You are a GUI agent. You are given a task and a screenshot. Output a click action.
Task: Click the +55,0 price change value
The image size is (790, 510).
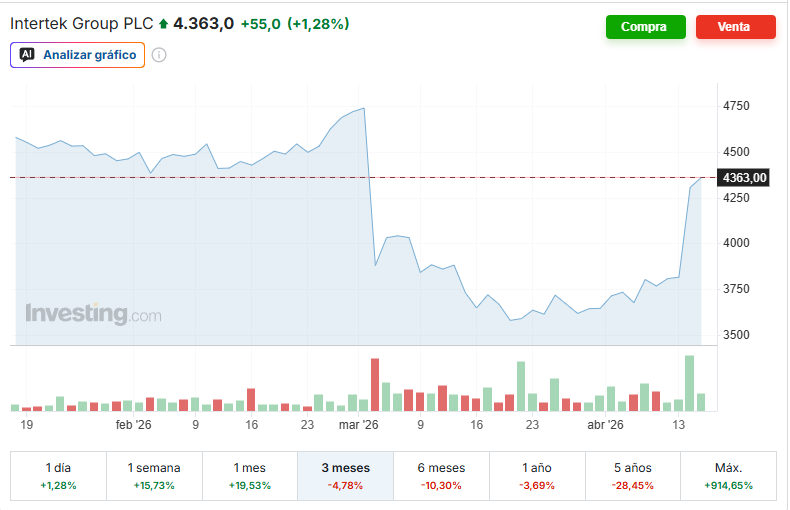(260, 24)
